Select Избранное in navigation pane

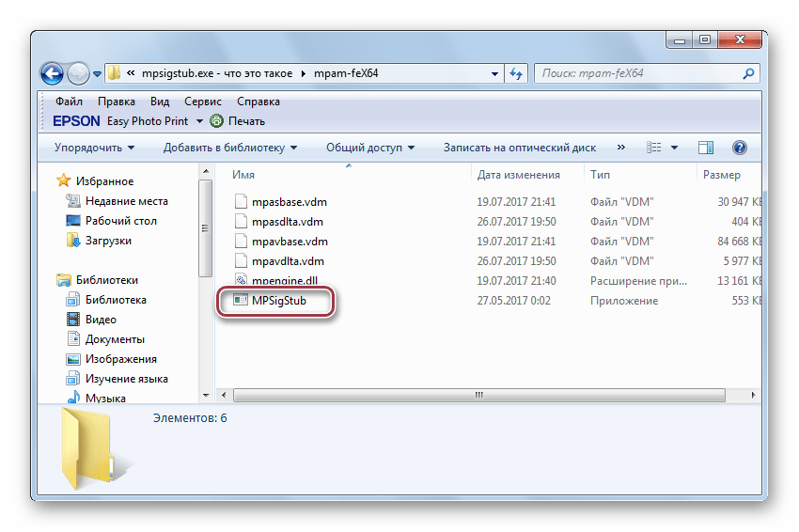[x=104, y=181]
